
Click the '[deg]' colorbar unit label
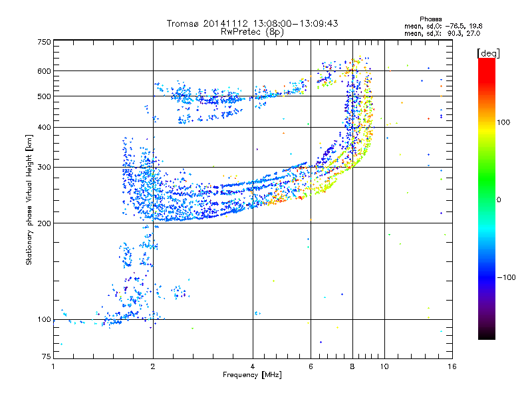[x=488, y=53]
